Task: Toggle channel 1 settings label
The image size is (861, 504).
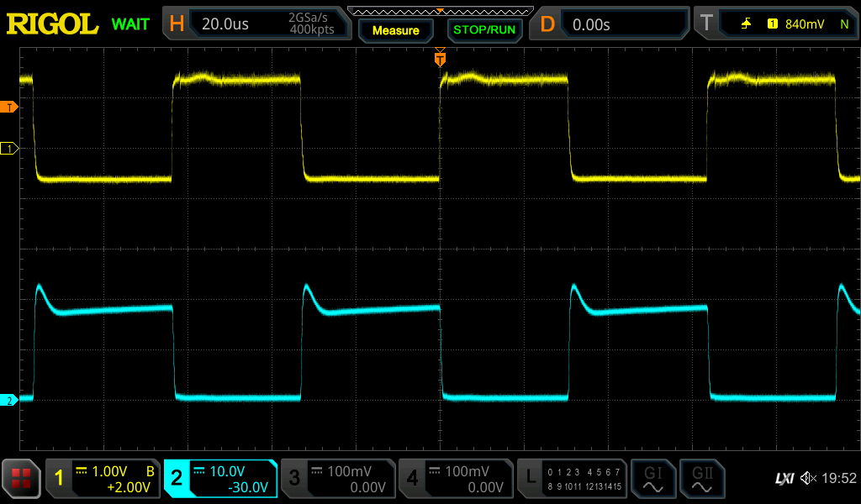Action: point(103,478)
